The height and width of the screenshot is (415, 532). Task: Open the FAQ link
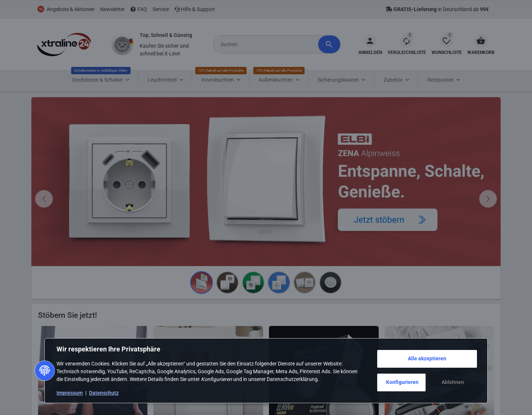tap(142, 9)
